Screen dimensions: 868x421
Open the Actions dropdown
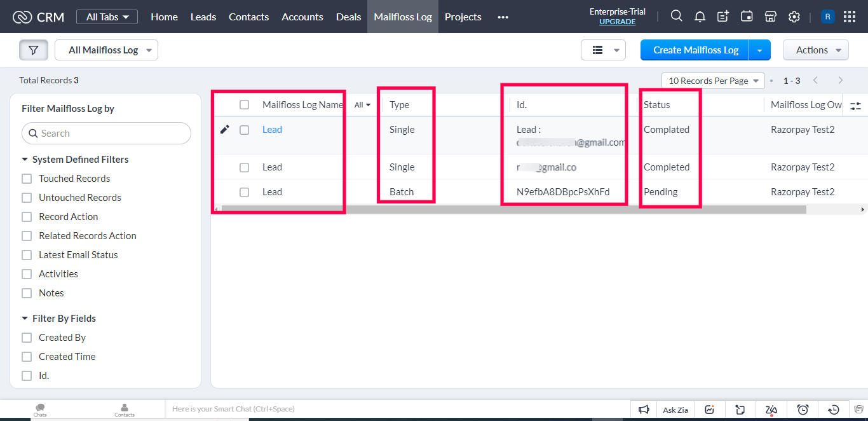click(x=815, y=50)
